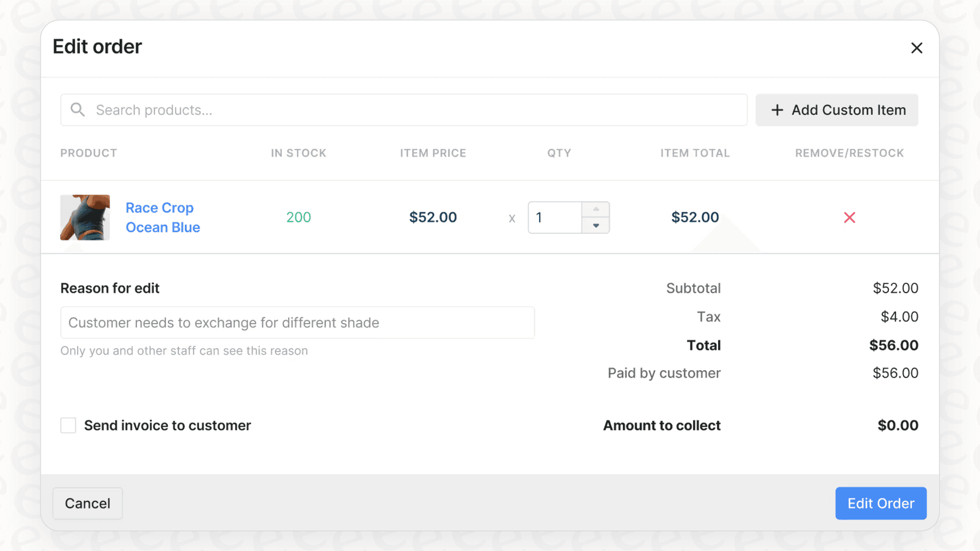980x551 pixels.
Task: Open the Race Crop product link
Action: (159, 208)
